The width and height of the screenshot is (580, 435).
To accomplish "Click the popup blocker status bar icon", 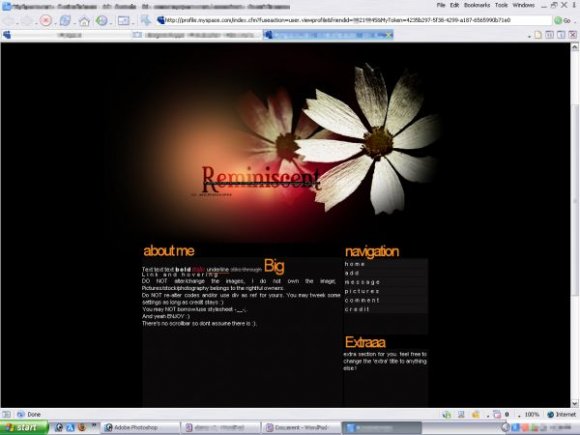I will [497, 415].
